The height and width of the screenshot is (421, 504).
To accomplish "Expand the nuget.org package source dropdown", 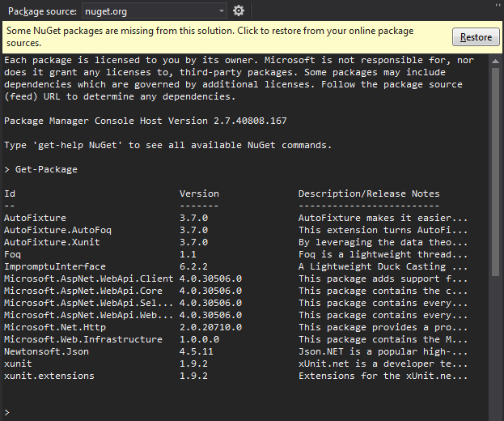I will [222, 11].
